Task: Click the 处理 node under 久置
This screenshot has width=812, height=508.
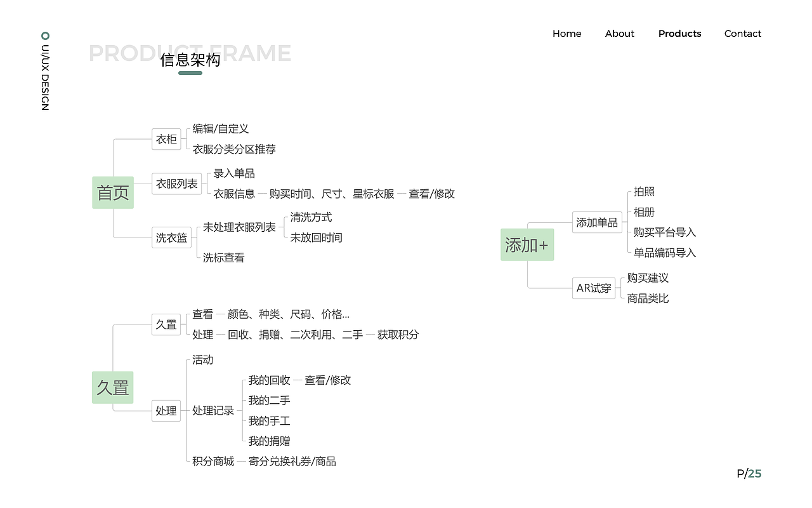Action: [166, 410]
